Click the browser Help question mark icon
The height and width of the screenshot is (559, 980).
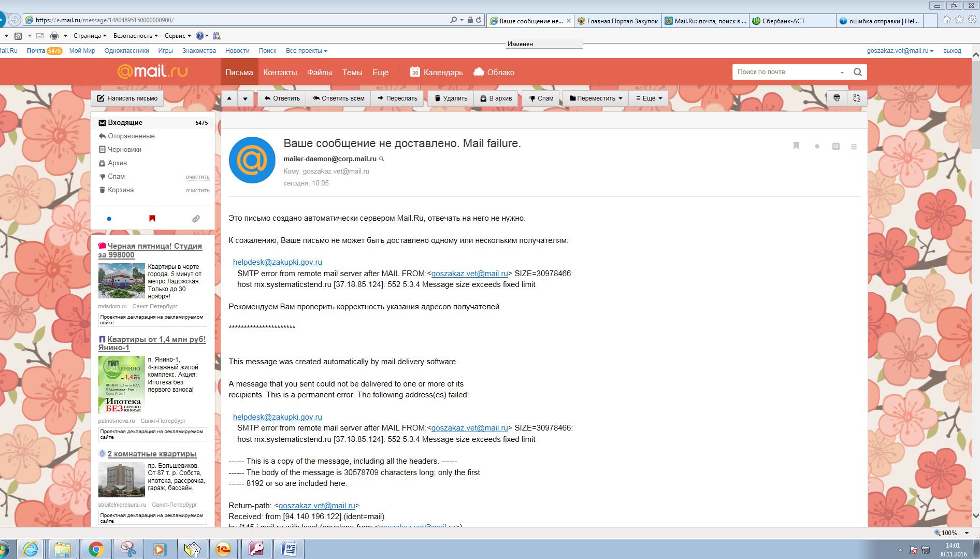tap(200, 36)
